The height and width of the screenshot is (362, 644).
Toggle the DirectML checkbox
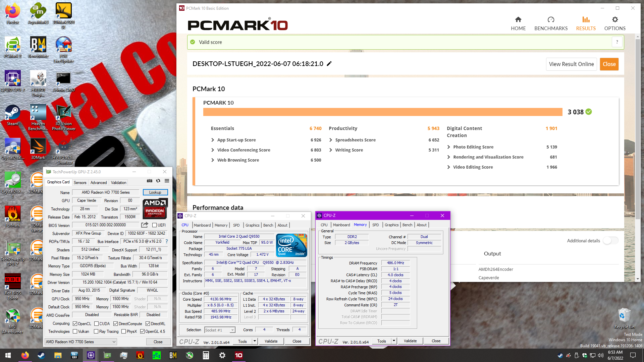(148, 324)
